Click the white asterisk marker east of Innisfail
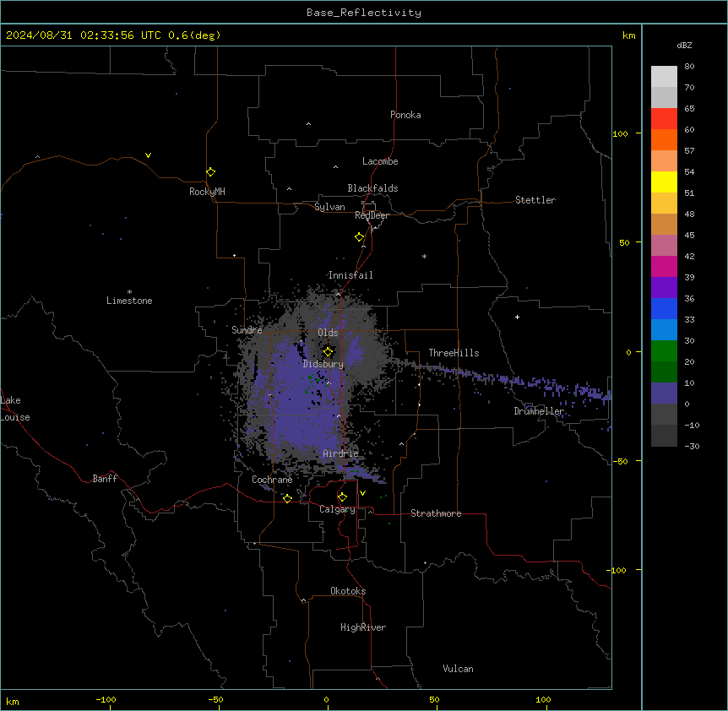The height and width of the screenshot is (711, 728). [x=424, y=256]
